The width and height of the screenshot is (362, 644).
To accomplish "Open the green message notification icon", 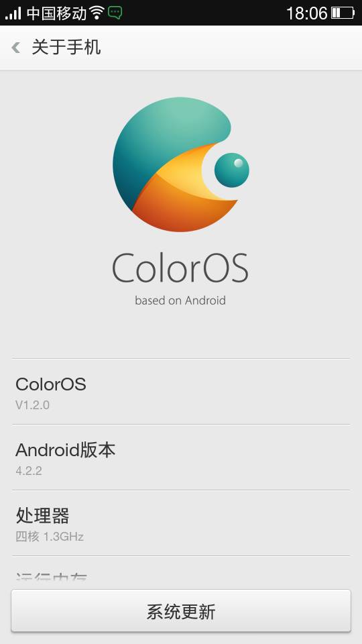I will tap(115, 13).
